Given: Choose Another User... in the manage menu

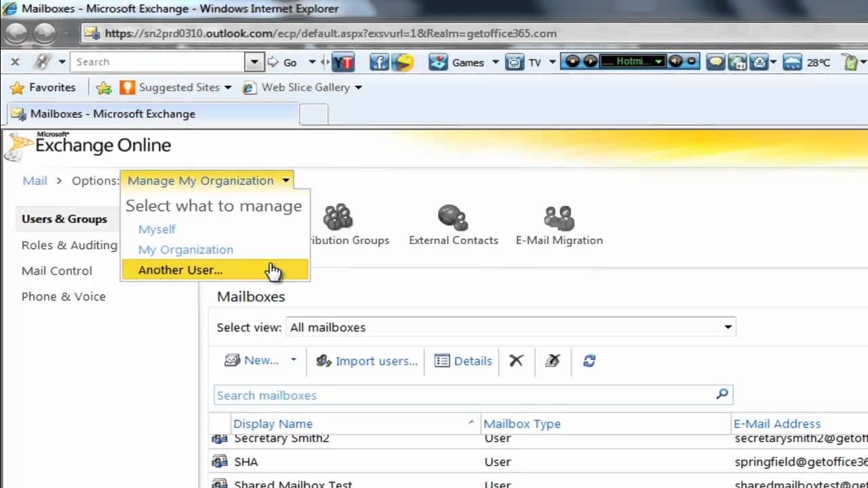Looking at the screenshot, I should click(x=214, y=270).
